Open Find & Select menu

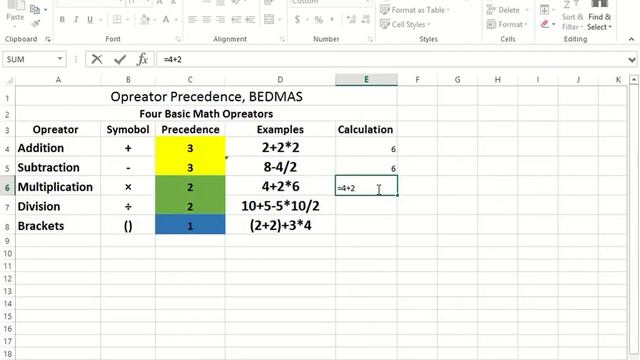pyautogui.click(x=599, y=16)
